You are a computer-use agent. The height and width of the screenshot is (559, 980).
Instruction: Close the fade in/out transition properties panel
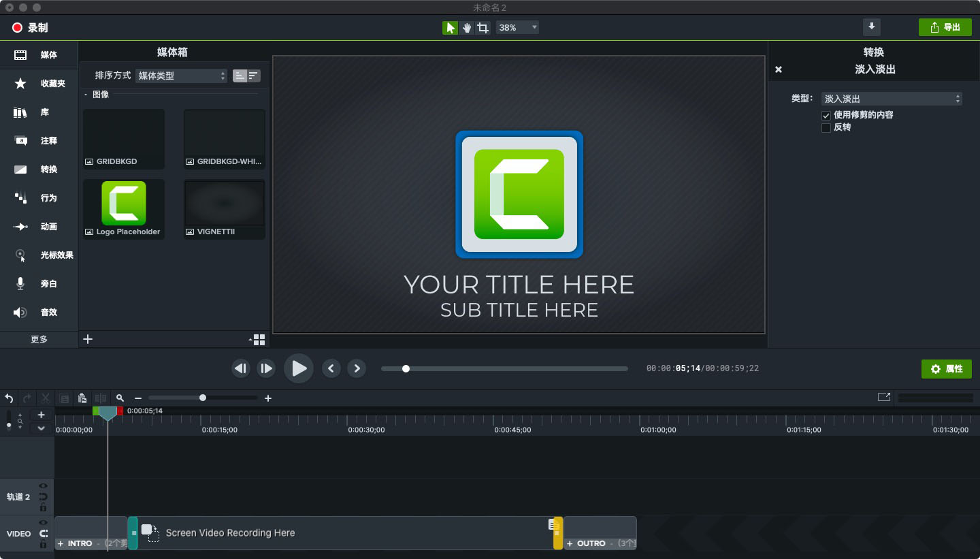tap(779, 69)
